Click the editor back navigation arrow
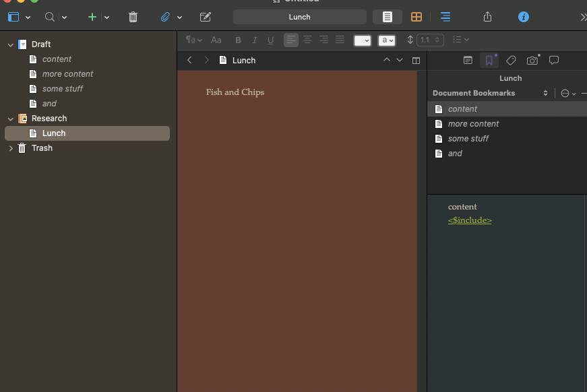Screen dimensions: 587x392 click(x=189, y=61)
